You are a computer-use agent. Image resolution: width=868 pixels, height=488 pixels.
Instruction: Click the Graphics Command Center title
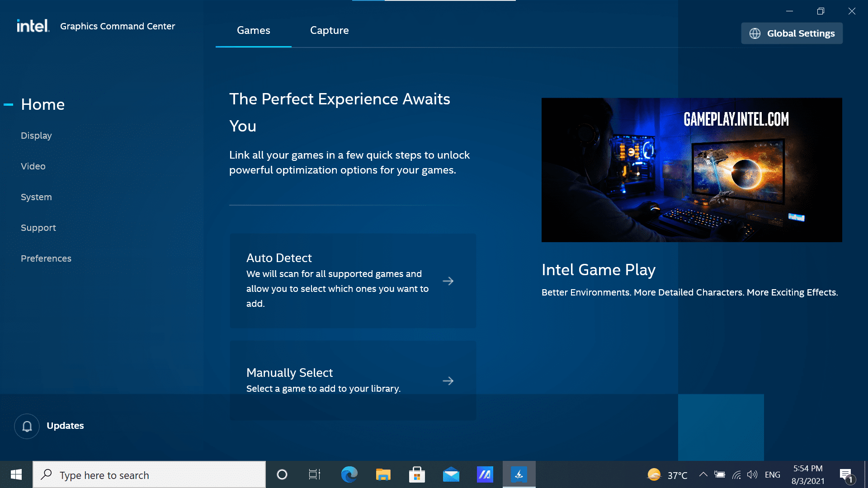tap(118, 26)
